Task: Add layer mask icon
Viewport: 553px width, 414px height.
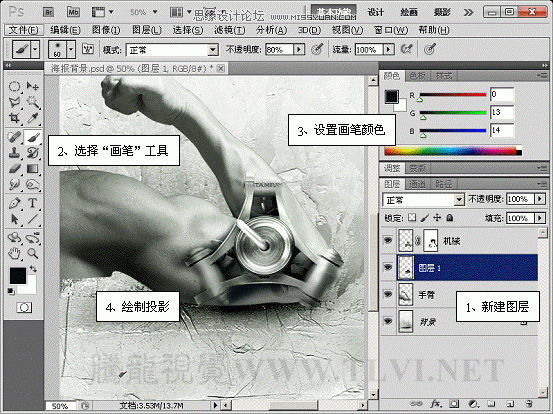Action: [454, 403]
